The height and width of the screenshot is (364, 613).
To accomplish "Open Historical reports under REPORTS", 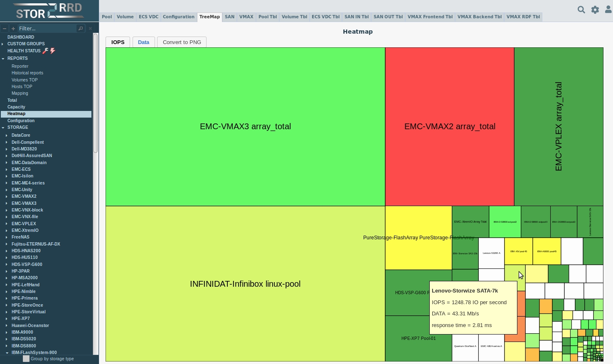I will (x=27, y=73).
